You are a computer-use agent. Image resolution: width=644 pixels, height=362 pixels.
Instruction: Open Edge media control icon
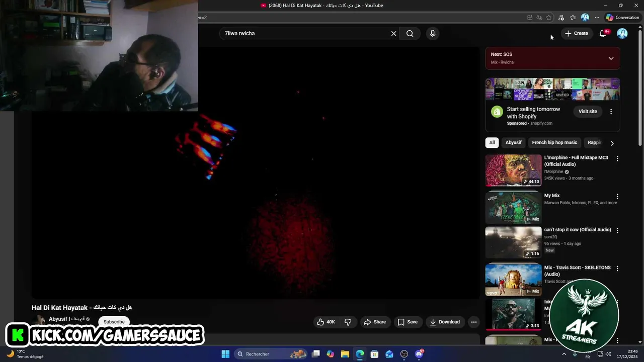[561, 18]
